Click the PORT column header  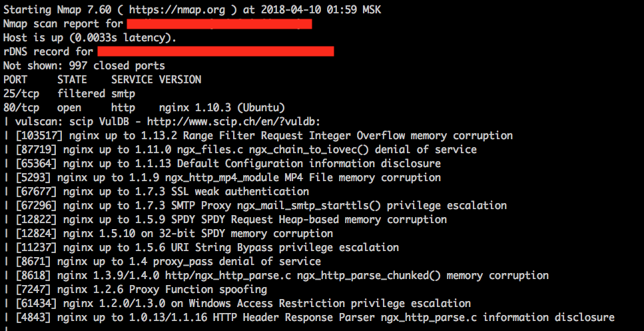[x=15, y=79]
